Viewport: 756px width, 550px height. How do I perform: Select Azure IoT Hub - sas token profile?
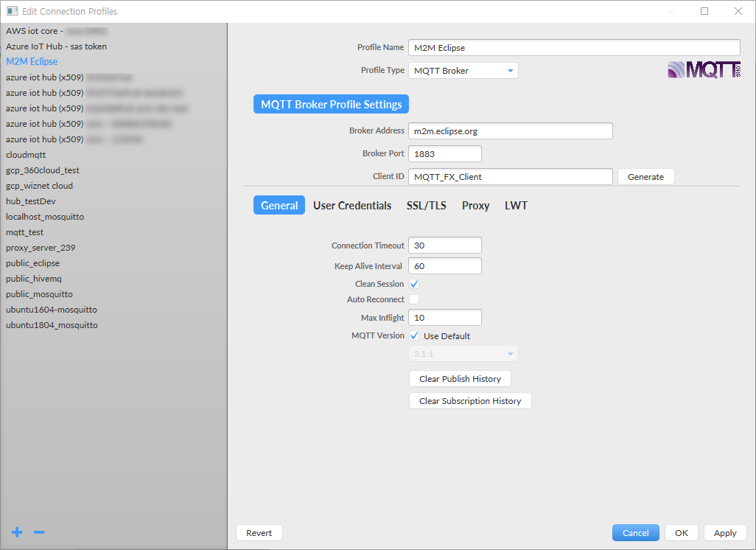(x=113, y=46)
